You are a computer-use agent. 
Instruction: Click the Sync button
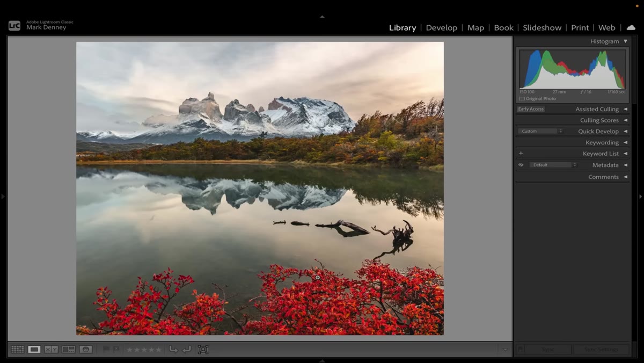coord(548,350)
